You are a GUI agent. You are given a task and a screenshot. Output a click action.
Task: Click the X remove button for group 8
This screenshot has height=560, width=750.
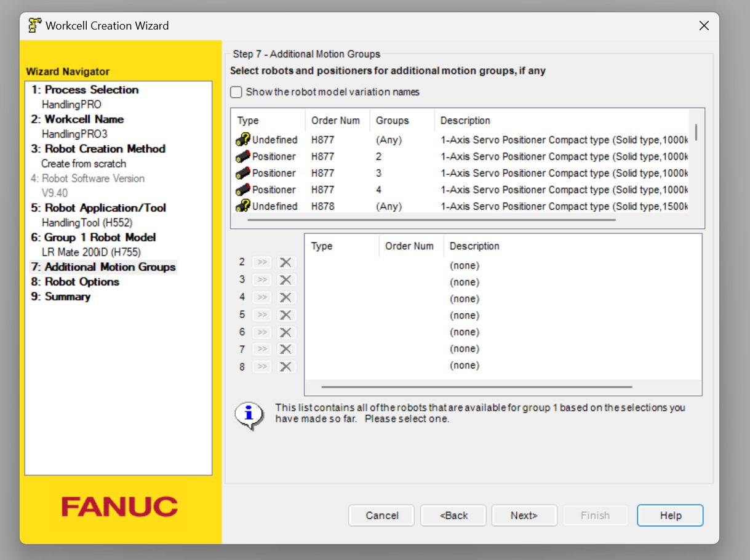point(285,367)
